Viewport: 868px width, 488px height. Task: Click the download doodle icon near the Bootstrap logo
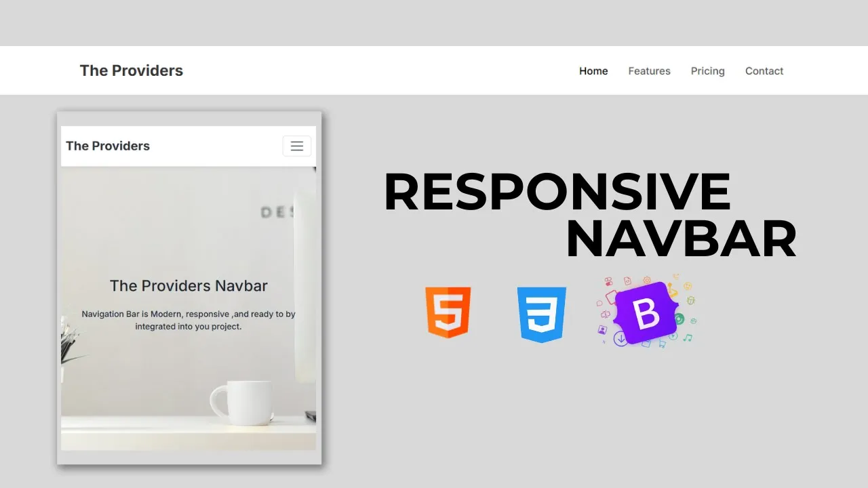621,338
